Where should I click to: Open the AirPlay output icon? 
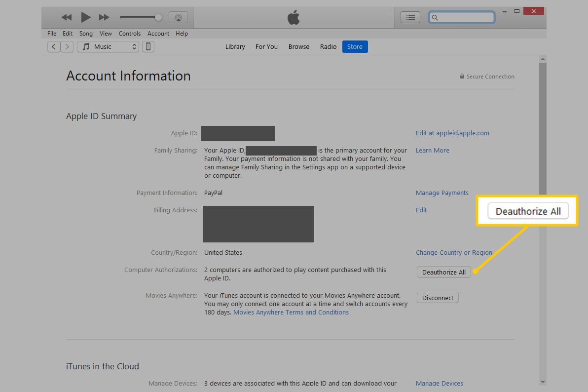coord(178,18)
